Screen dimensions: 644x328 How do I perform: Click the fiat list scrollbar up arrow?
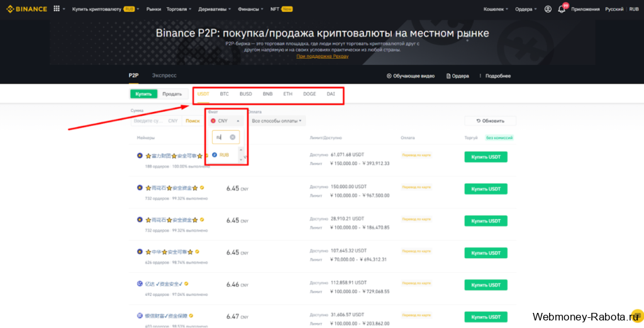[x=241, y=150]
